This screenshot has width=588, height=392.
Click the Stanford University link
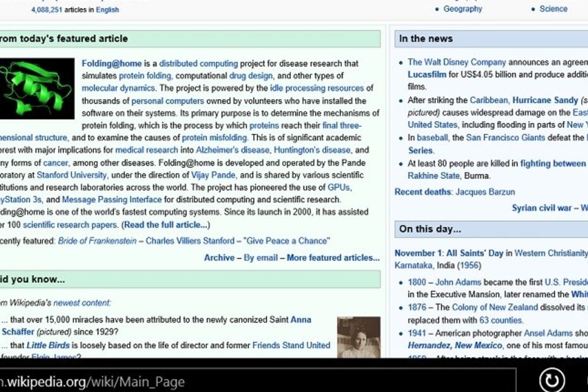click(71, 175)
